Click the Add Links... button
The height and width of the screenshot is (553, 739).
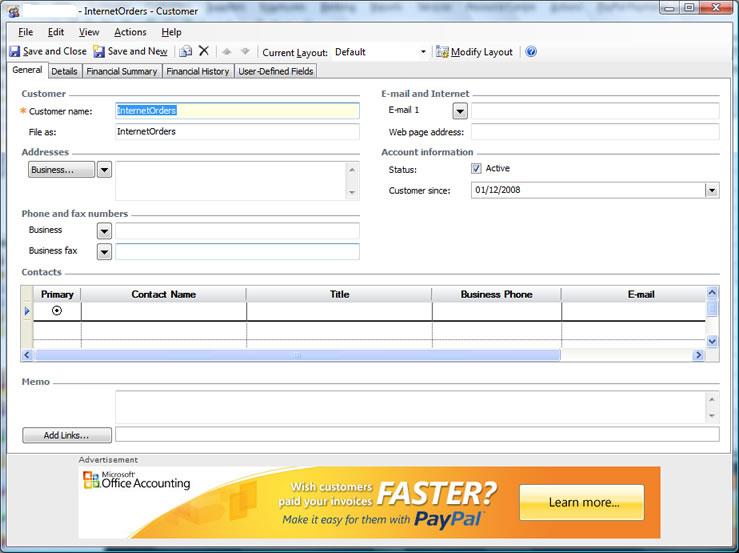coord(67,435)
